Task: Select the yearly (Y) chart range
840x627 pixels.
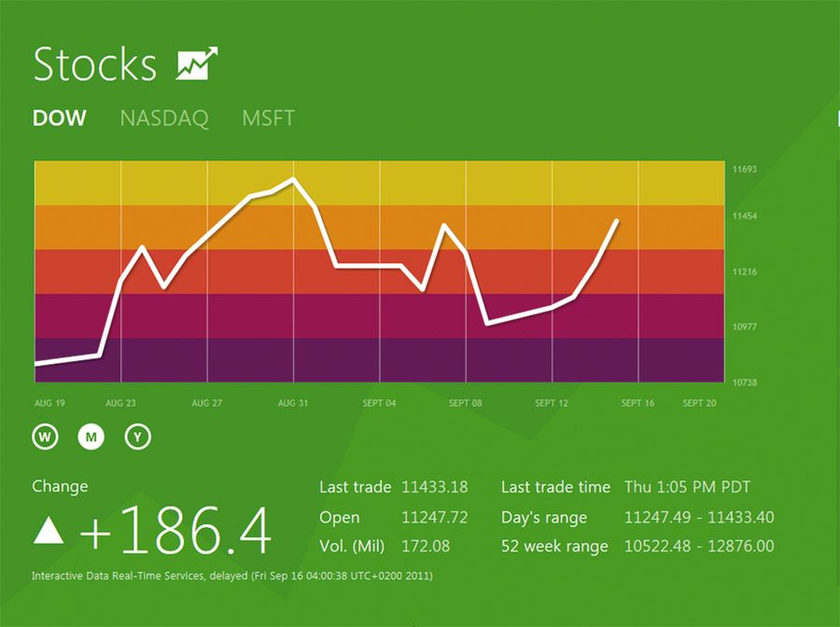Action: (x=138, y=437)
